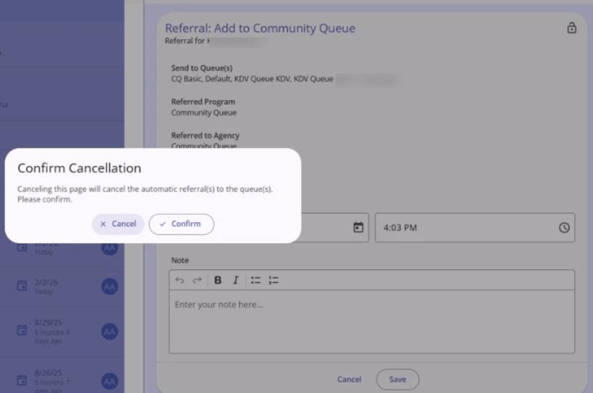Click the 'Referred to Agency' label
Image resolution: width=593 pixels, height=393 pixels.
pyautogui.click(x=205, y=135)
